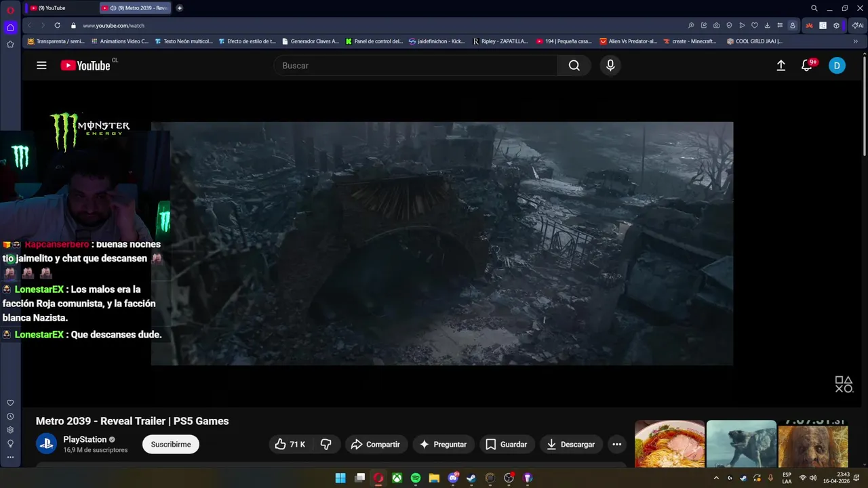Take a snapshot with the camera icon
Viewport: 868px width, 488px height.
716,26
